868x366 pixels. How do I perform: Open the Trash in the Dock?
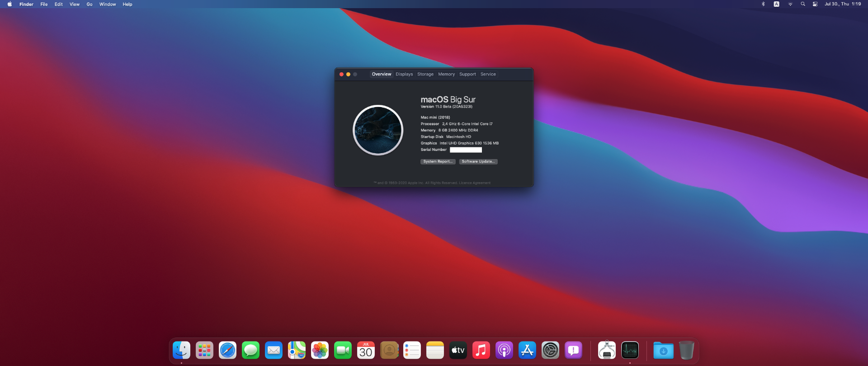point(686,350)
